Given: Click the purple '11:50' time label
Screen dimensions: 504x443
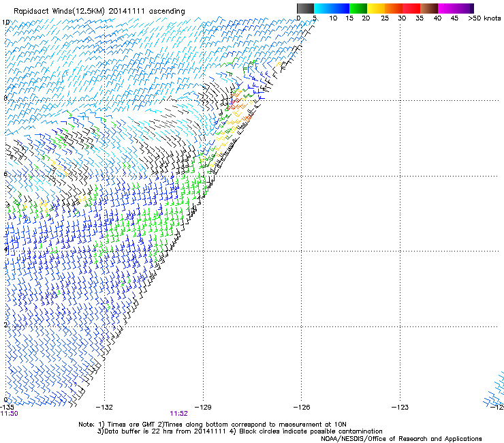Looking at the screenshot, I should 10,414.
